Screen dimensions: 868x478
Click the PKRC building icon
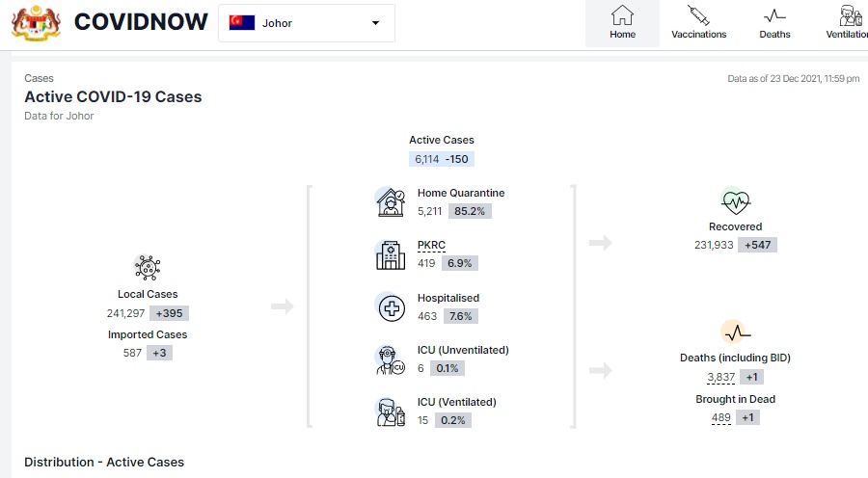tap(390, 254)
